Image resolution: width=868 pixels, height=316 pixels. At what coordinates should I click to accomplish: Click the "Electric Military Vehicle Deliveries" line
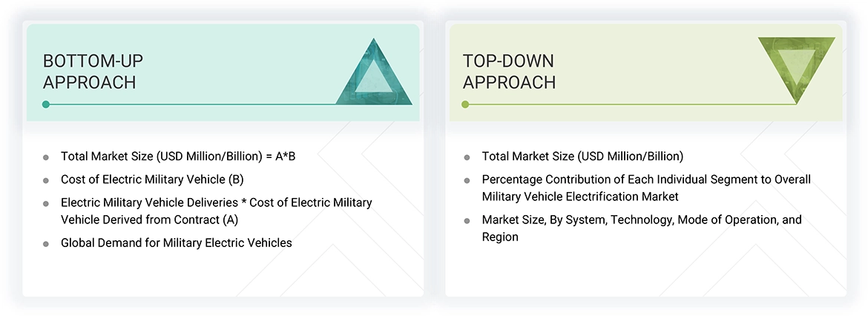tap(217, 203)
